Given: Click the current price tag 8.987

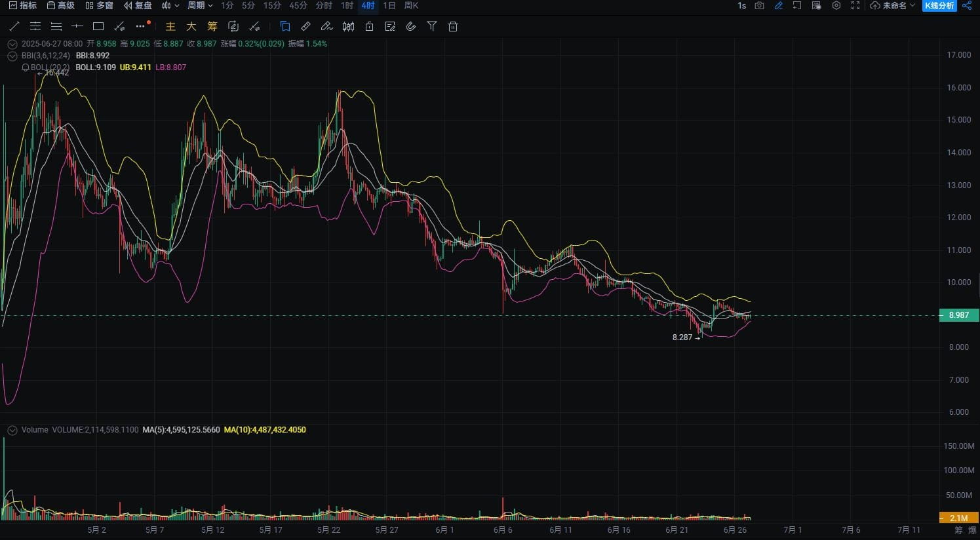Looking at the screenshot, I should [959, 315].
